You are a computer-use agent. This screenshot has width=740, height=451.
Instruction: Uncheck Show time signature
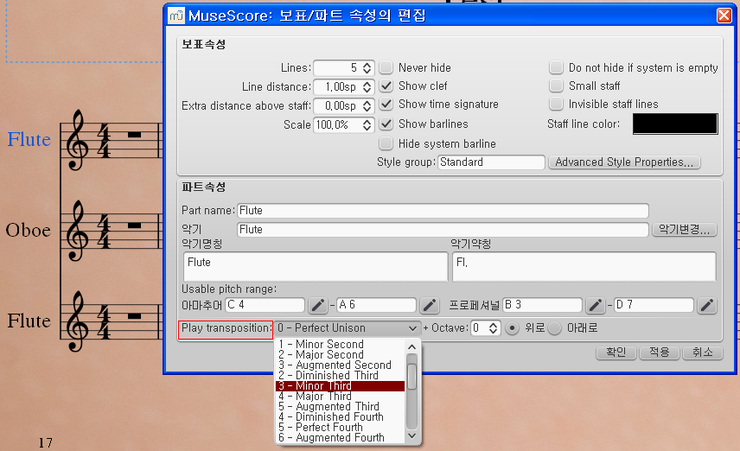click(387, 104)
